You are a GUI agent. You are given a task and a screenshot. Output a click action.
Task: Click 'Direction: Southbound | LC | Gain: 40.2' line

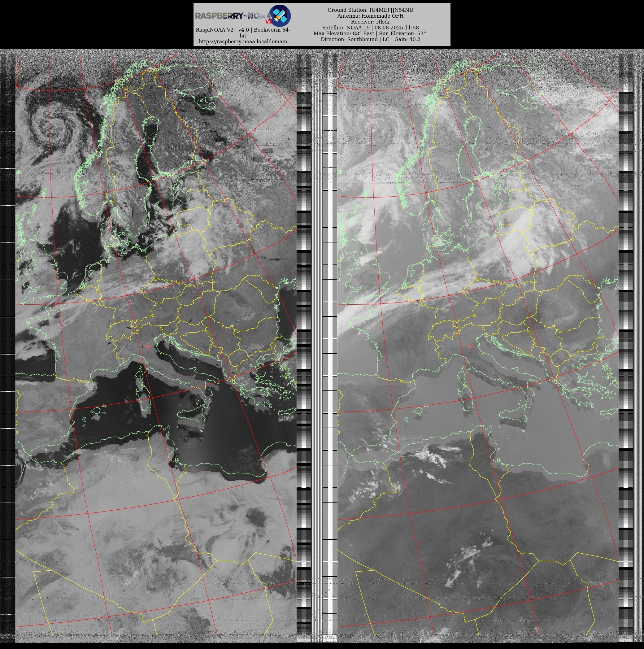point(370,39)
